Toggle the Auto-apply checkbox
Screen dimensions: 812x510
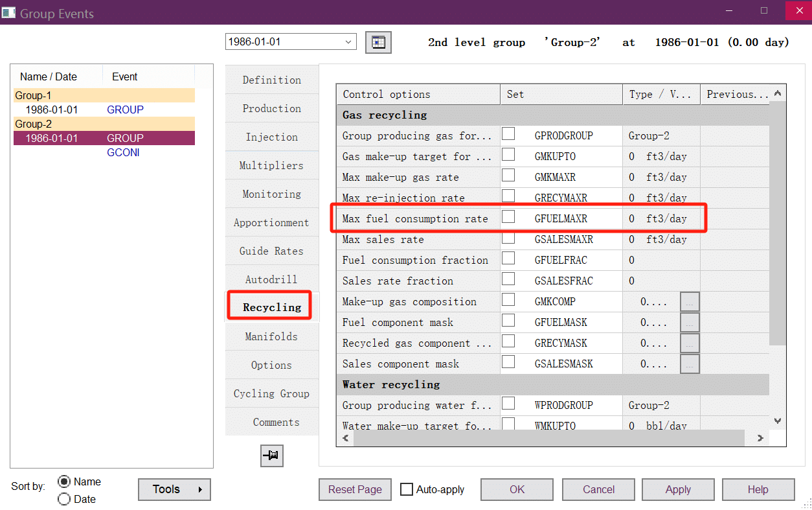[x=407, y=489]
